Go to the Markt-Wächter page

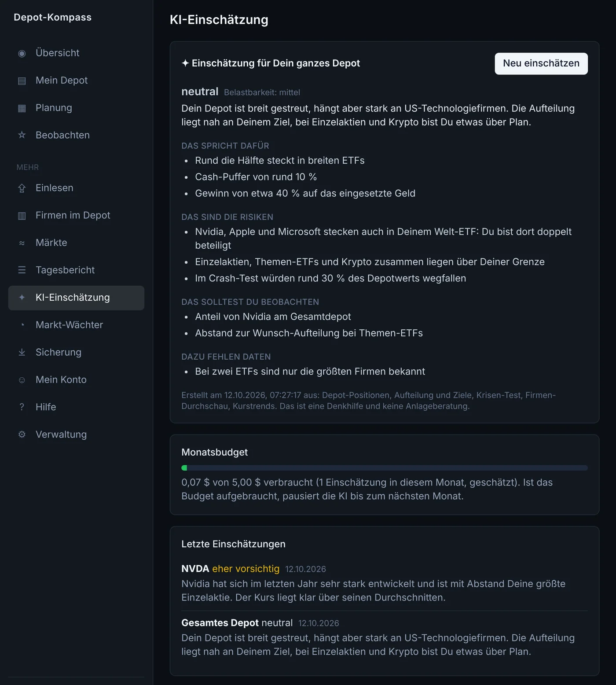[76, 325]
